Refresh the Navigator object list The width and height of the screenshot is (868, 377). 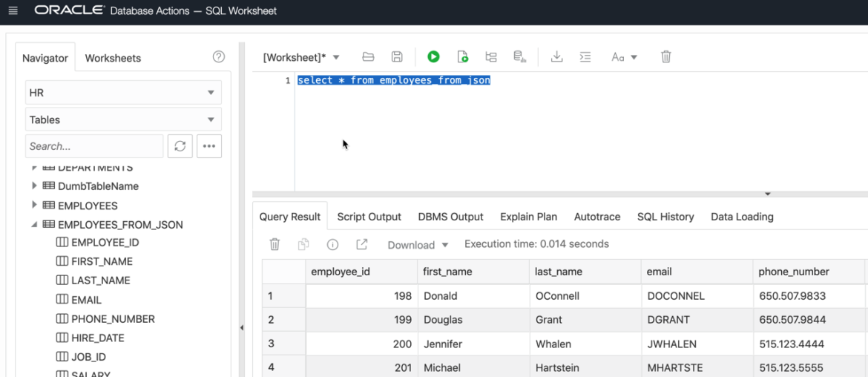[180, 146]
